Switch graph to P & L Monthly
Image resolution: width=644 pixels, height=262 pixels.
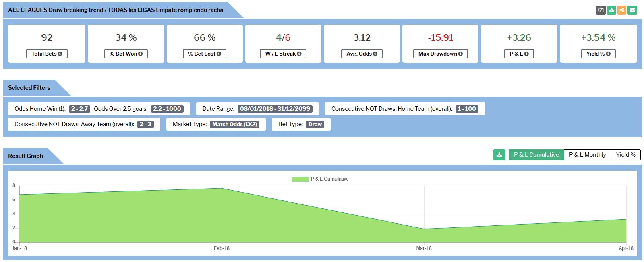coord(587,155)
